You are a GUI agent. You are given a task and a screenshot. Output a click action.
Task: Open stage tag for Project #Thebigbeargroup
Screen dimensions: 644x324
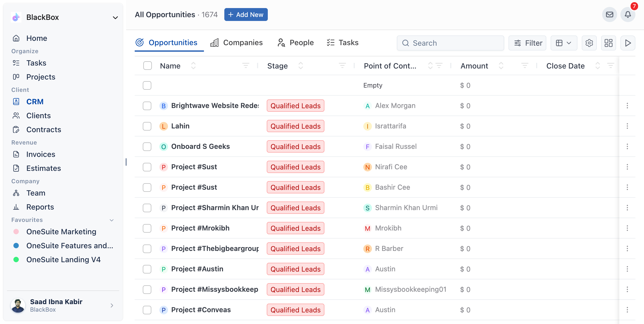click(x=295, y=249)
